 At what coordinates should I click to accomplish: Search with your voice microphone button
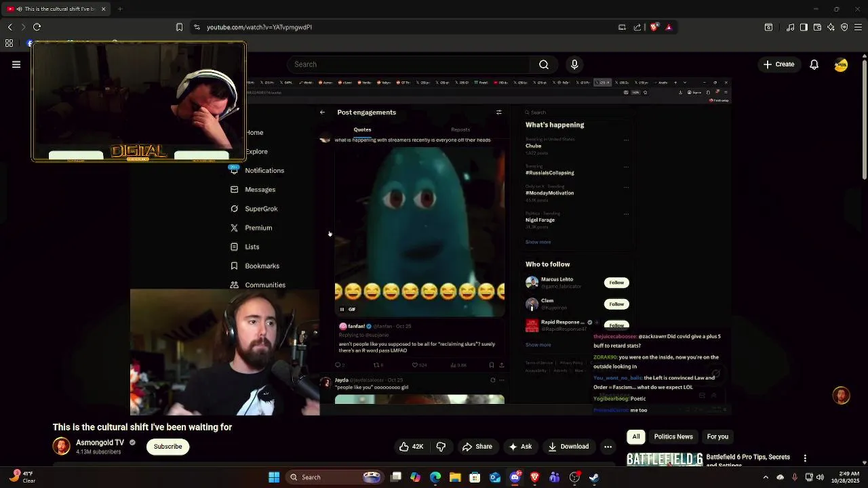(574, 64)
